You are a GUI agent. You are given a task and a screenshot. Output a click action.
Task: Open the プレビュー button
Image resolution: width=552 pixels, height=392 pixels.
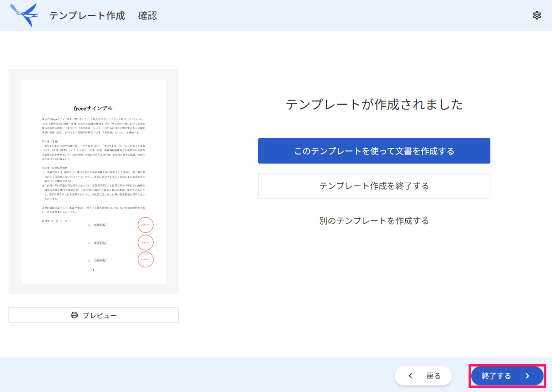pos(94,315)
